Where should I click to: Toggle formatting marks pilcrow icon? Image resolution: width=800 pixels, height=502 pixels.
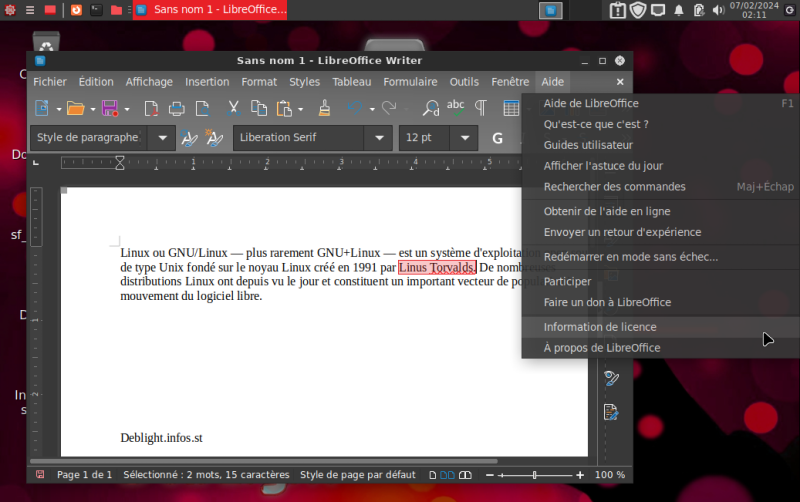point(481,108)
